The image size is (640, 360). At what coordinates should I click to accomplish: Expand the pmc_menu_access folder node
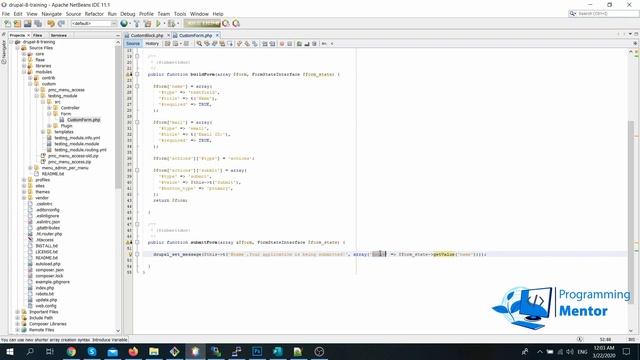click(x=36, y=90)
